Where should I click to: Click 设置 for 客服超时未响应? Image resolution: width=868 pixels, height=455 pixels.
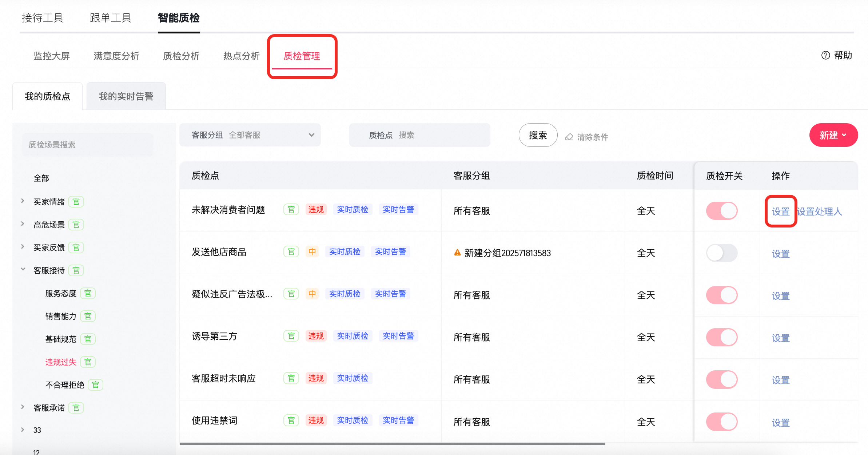click(781, 380)
